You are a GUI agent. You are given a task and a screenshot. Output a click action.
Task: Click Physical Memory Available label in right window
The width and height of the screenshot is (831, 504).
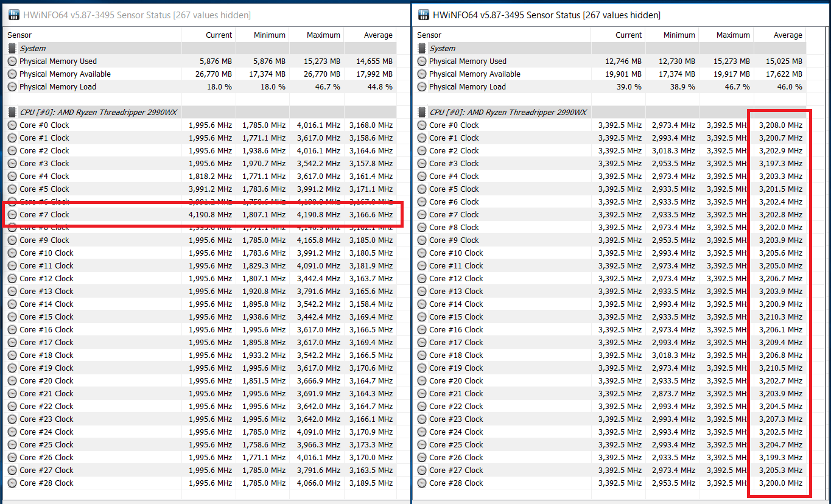point(475,74)
